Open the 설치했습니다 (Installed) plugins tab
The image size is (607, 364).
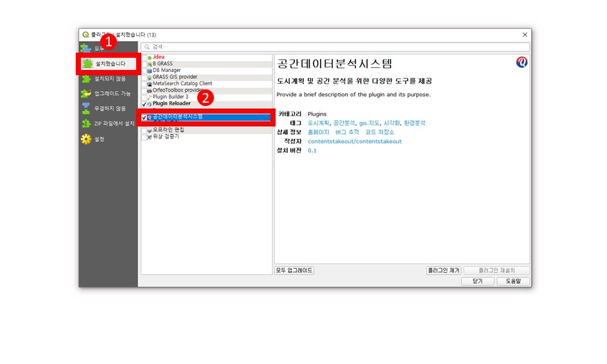click(107, 64)
